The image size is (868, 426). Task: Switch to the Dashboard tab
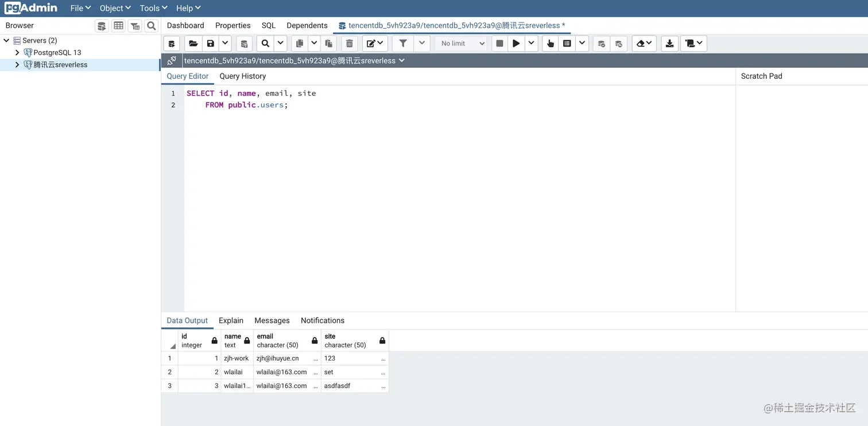tap(185, 26)
